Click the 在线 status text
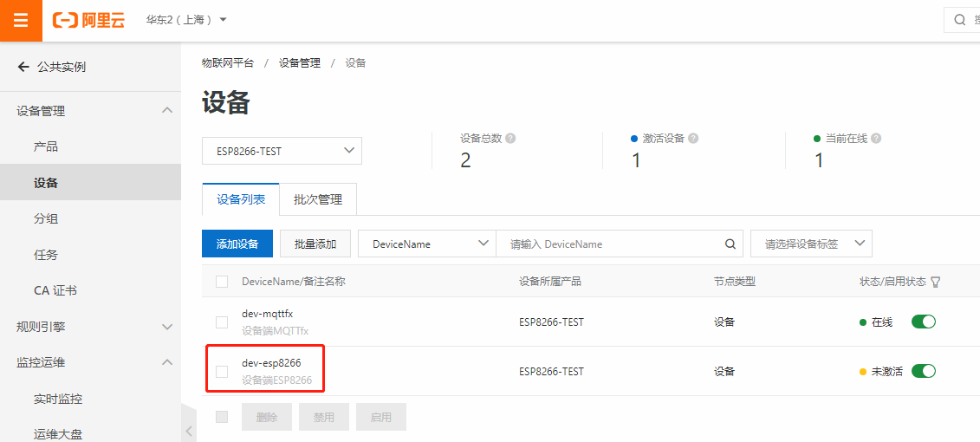This screenshot has height=442, width=980. coord(882,322)
